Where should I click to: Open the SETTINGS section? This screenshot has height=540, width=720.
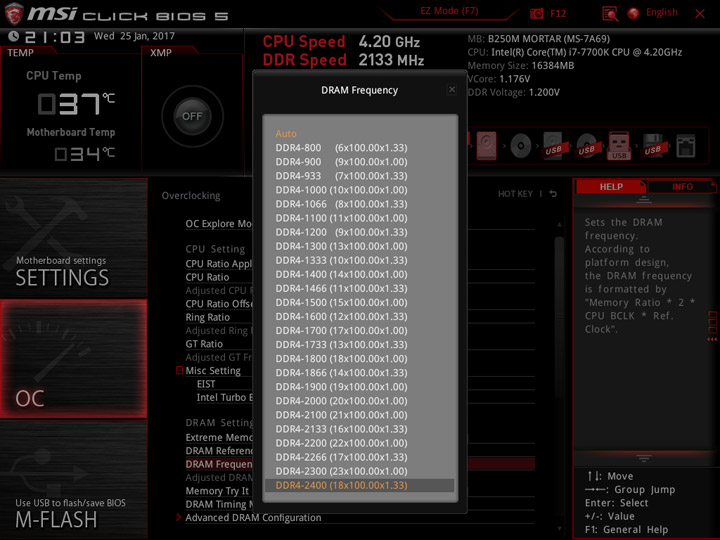[x=73, y=238]
